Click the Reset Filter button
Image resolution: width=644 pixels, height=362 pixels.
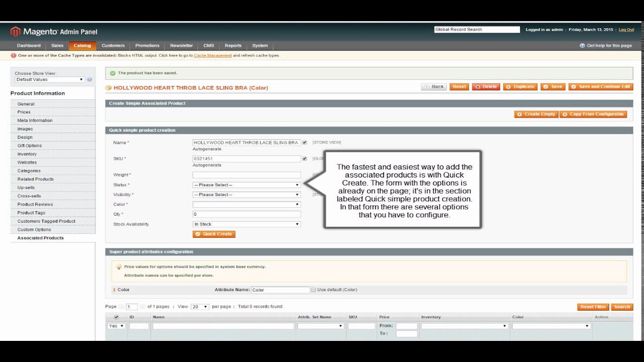pos(593,307)
